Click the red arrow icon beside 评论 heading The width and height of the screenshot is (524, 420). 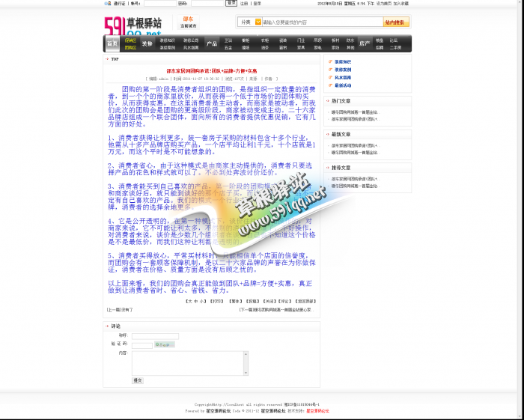[x=107, y=326]
